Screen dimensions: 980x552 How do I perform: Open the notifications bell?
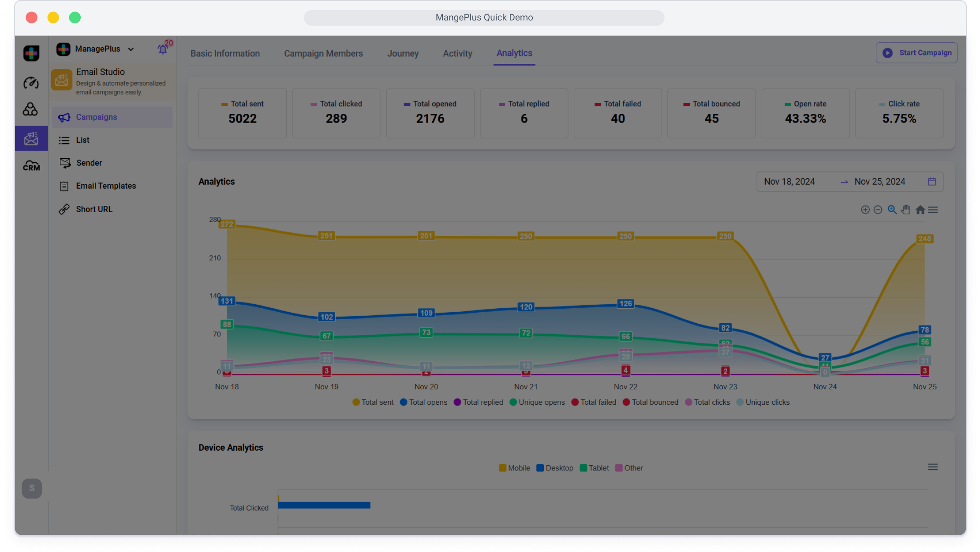coord(162,49)
